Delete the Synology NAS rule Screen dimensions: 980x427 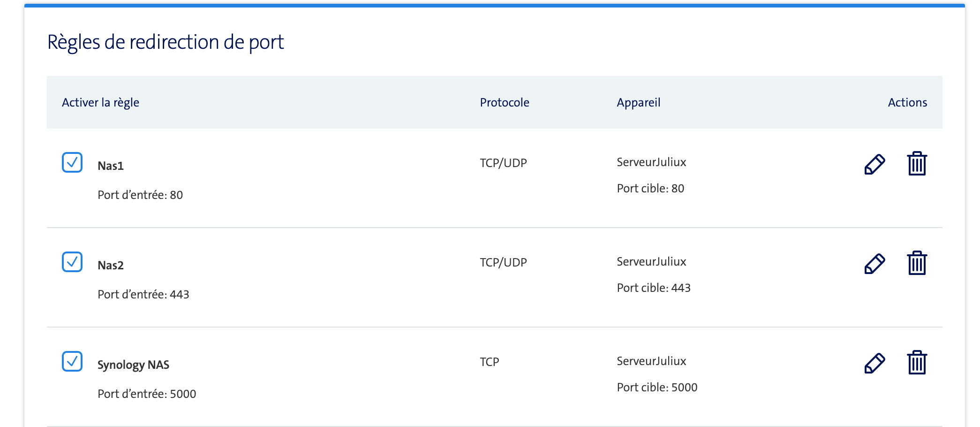(917, 363)
